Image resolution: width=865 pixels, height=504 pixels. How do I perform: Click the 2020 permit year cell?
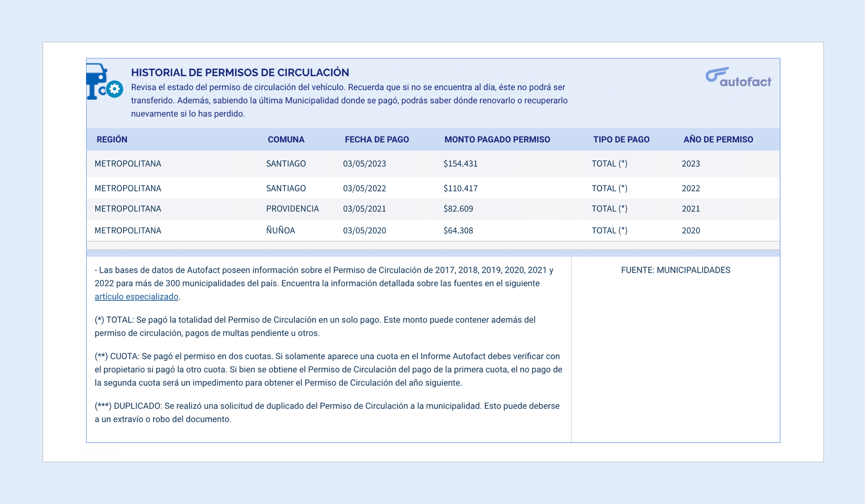(x=691, y=231)
